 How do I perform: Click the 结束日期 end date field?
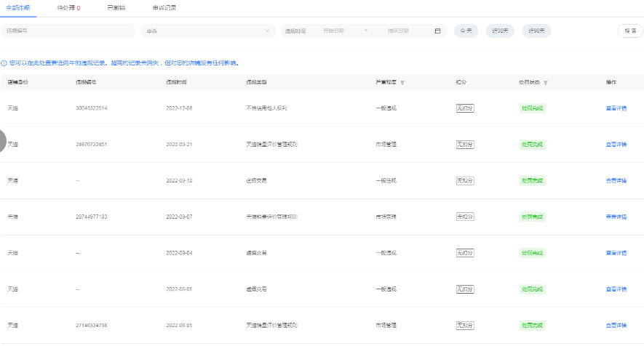[x=398, y=31]
